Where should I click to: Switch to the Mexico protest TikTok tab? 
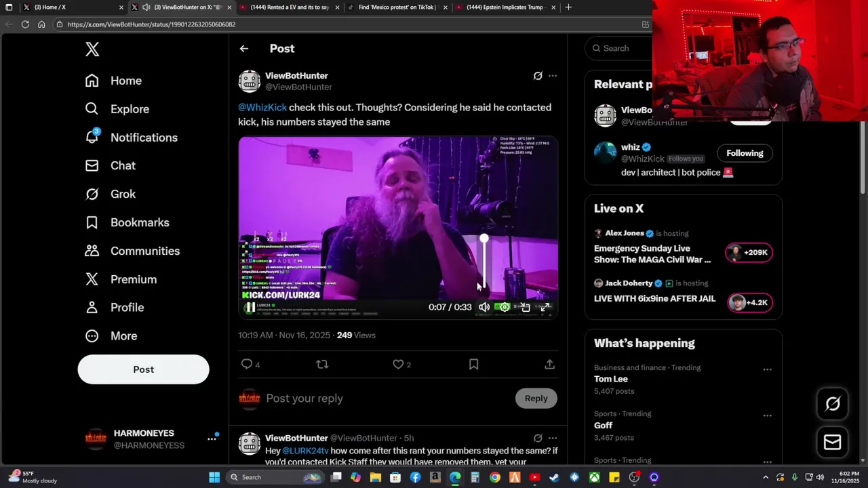pos(397,7)
